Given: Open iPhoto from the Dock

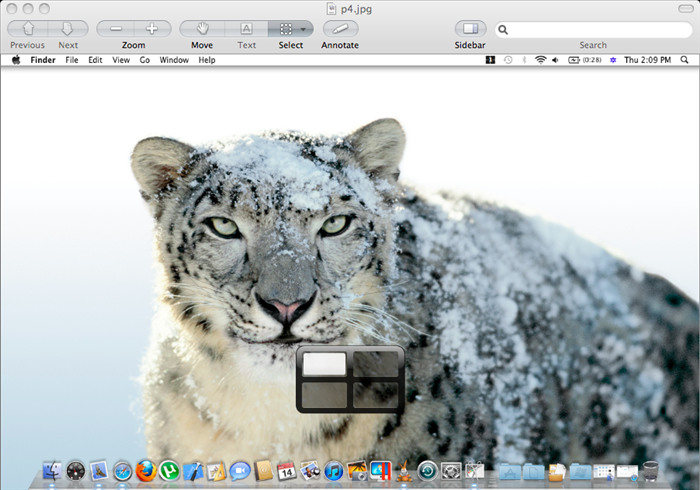Looking at the screenshot, I should point(357,471).
